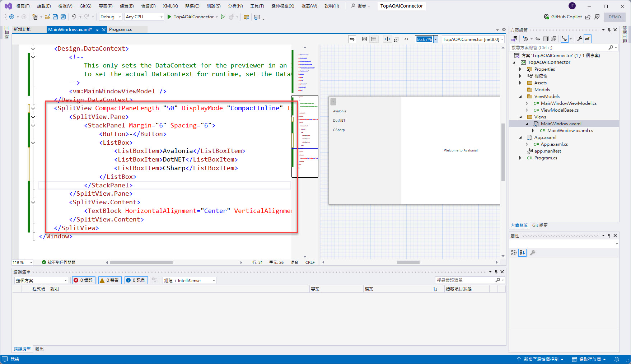Collapse the ViewModels folder node
Viewport: 631px width, 364px height.
tap(520, 97)
